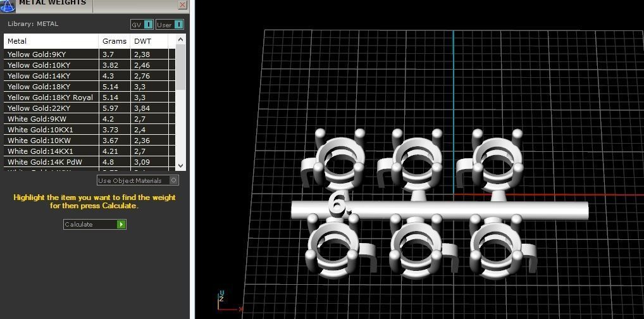The height and width of the screenshot is (319, 644).
Task: Select Yellow Gold:10KY row
Action: click(89, 65)
